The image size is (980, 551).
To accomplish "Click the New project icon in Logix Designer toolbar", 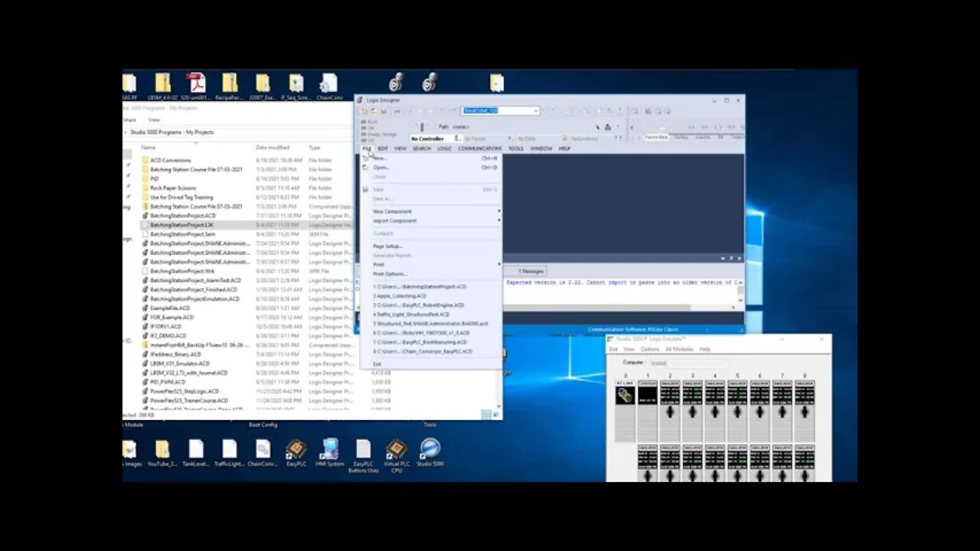I will coord(365,111).
